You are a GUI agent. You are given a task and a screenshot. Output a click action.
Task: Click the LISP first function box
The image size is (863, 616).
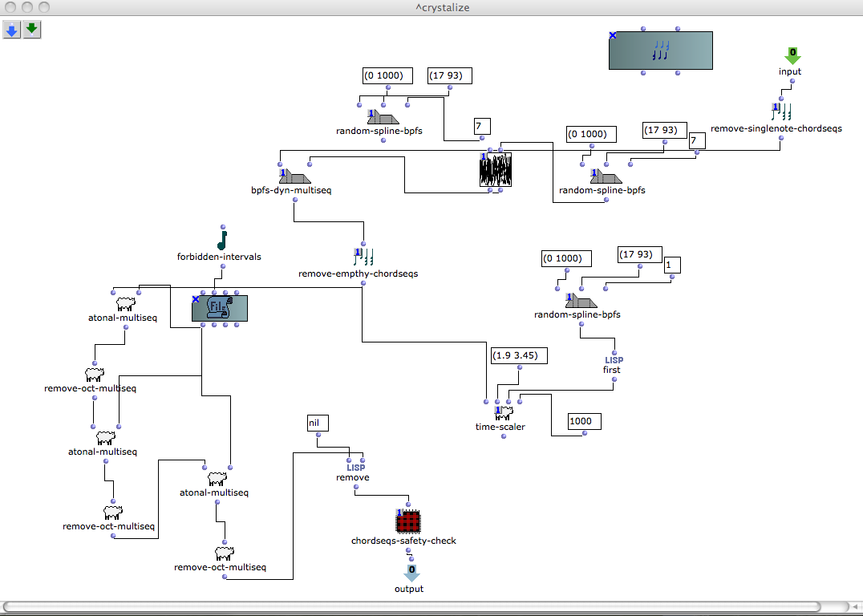pyautogui.click(x=613, y=365)
